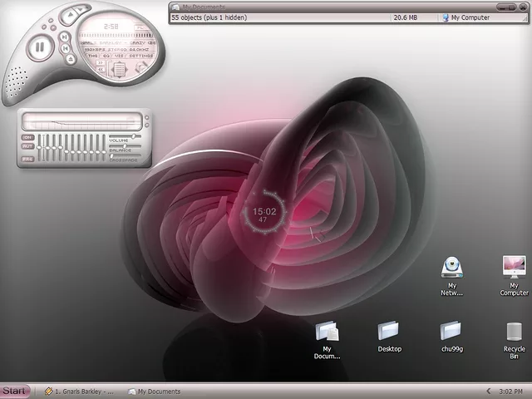Pause playback with the large round button
The height and width of the screenshot is (399, 532).
tap(38, 47)
